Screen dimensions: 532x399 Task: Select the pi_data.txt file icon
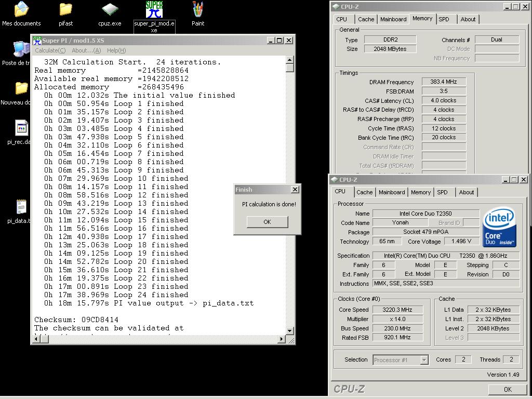tap(21, 207)
